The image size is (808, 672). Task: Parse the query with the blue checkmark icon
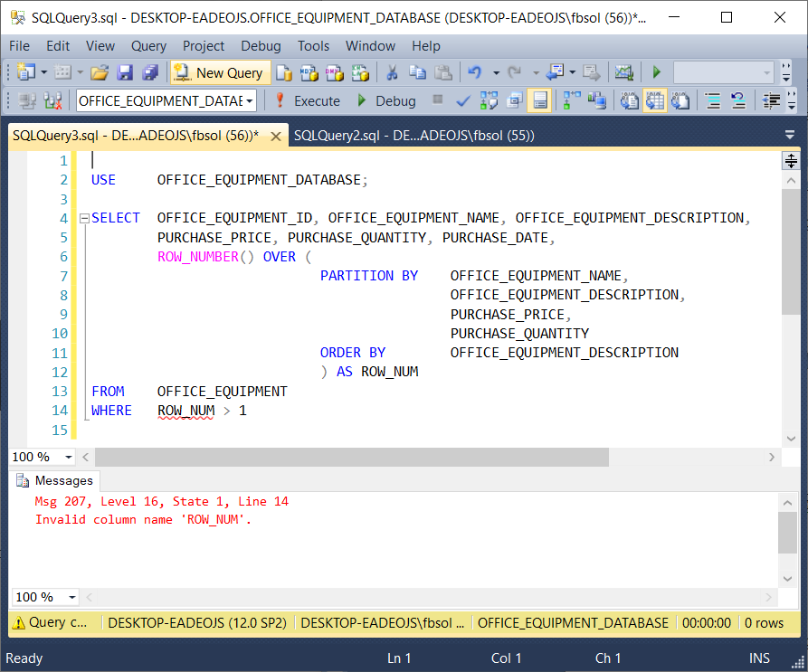(463, 100)
